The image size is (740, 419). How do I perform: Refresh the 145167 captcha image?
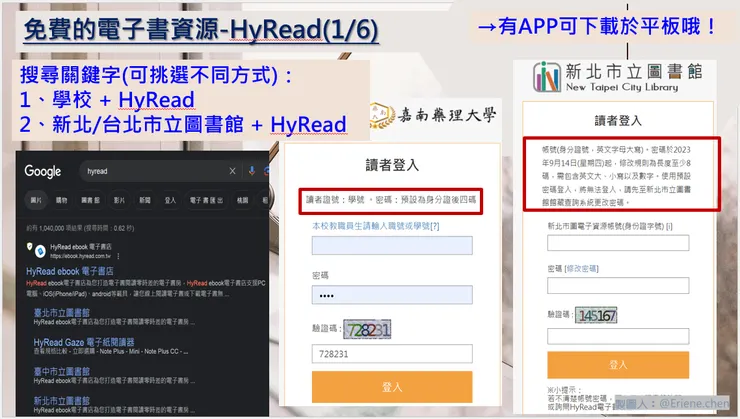(596, 315)
